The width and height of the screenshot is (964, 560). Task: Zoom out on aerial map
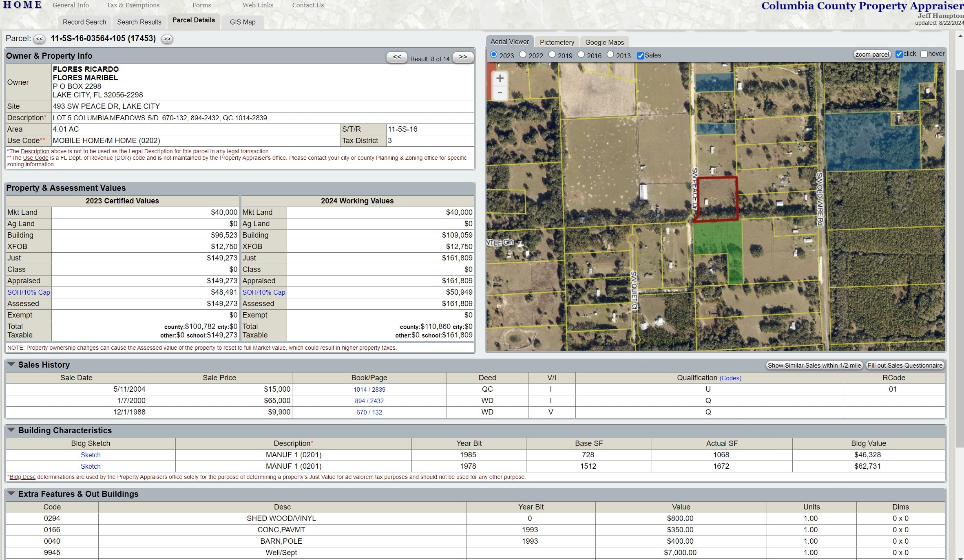tap(500, 93)
